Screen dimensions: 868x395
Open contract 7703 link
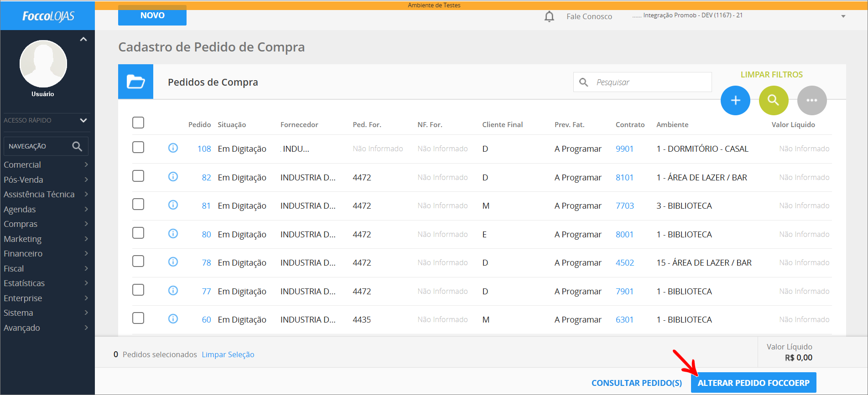tap(625, 205)
